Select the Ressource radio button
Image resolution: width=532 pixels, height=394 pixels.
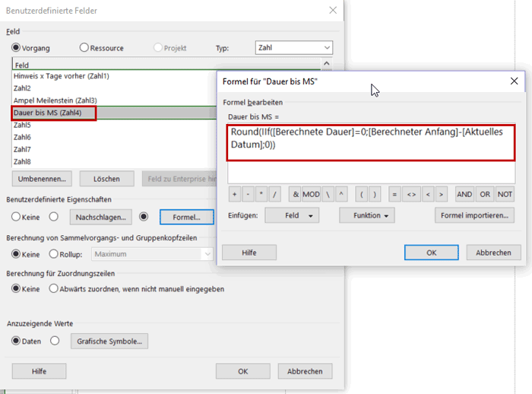pyautogui.click(x=84, y=48)
